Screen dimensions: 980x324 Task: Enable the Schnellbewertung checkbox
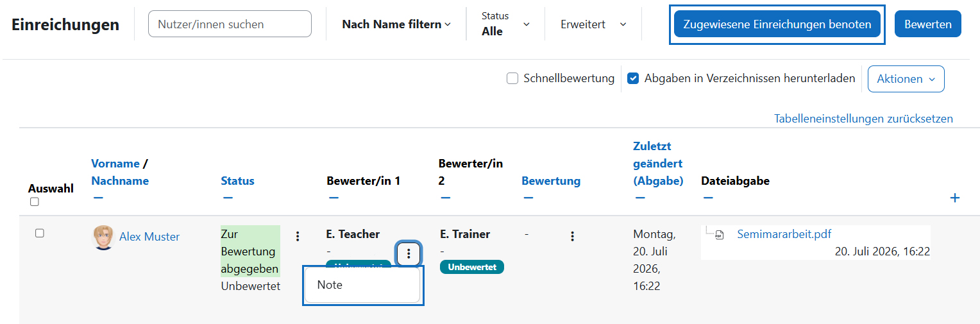point(512,78)
